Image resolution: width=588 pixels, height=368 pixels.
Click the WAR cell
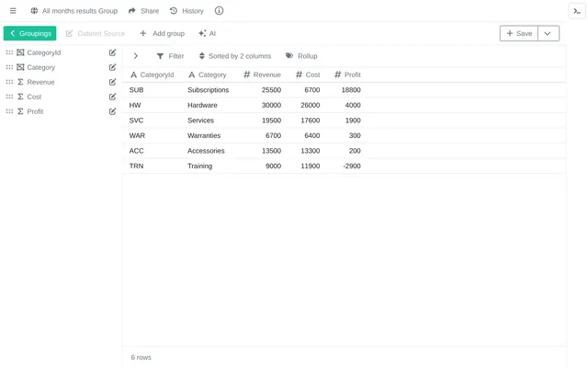(x=137, y=135)
